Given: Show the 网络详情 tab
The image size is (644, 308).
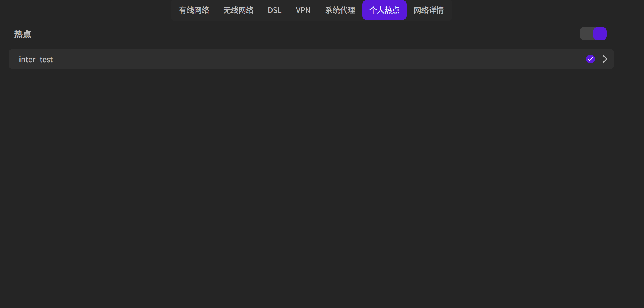Looking at the screenshot, I should (x=429, y=10).
